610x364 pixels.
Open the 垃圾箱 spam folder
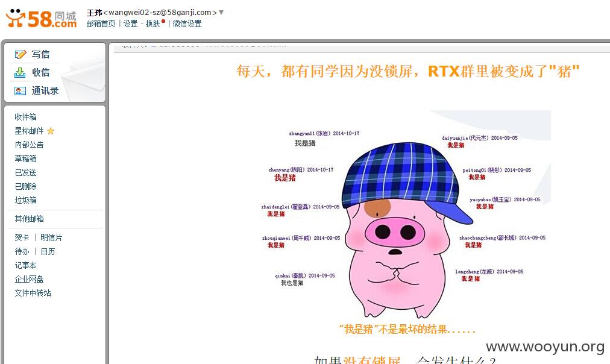coord(26,200)
